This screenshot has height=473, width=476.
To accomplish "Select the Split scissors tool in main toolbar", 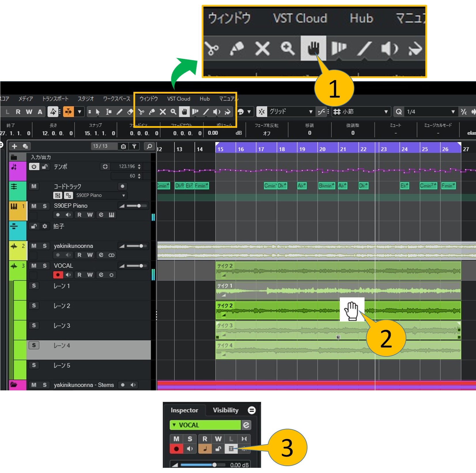I will coord(141,112).
